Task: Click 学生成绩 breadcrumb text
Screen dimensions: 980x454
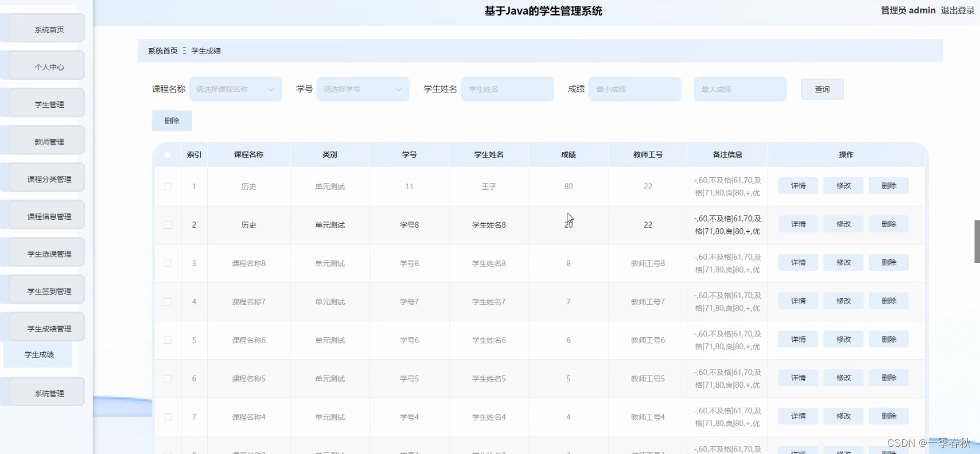Action: [x=206, y=51]
